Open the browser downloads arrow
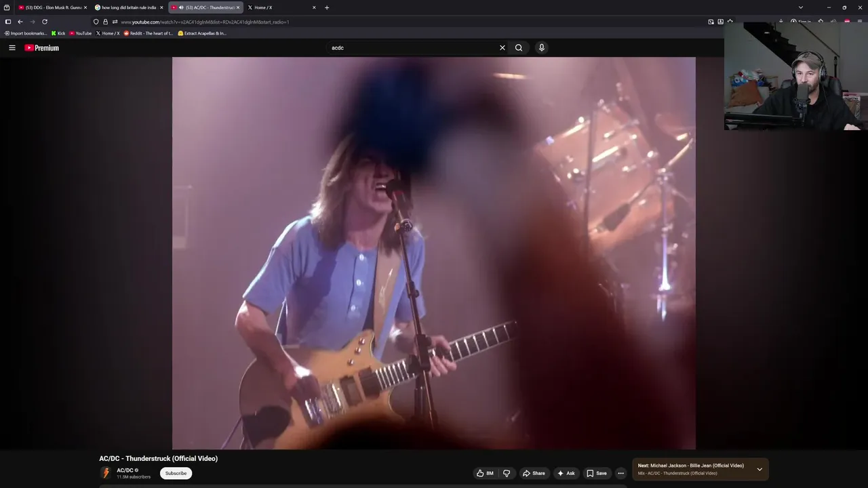This screenshot has width=868, height=488. (x=781, y=22)
